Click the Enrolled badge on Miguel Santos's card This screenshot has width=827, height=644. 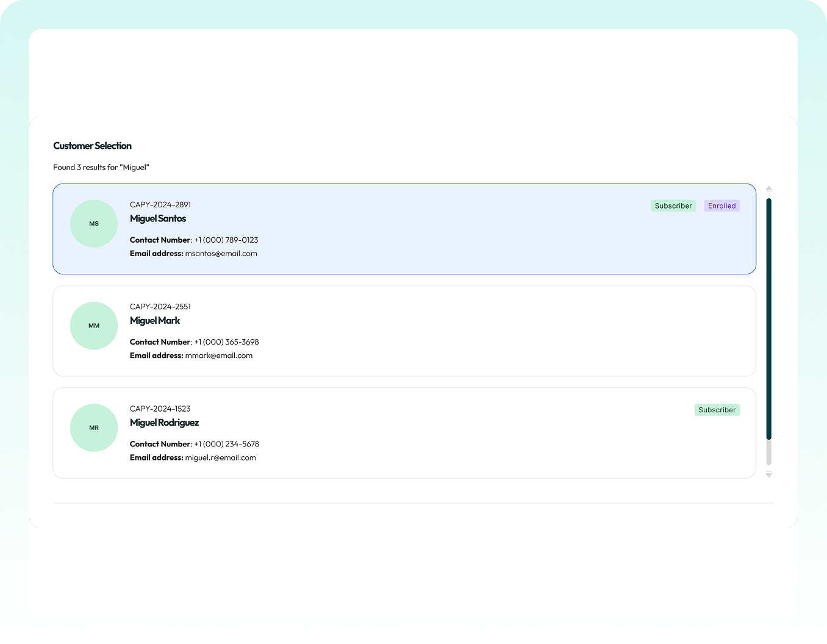(721, 206)
